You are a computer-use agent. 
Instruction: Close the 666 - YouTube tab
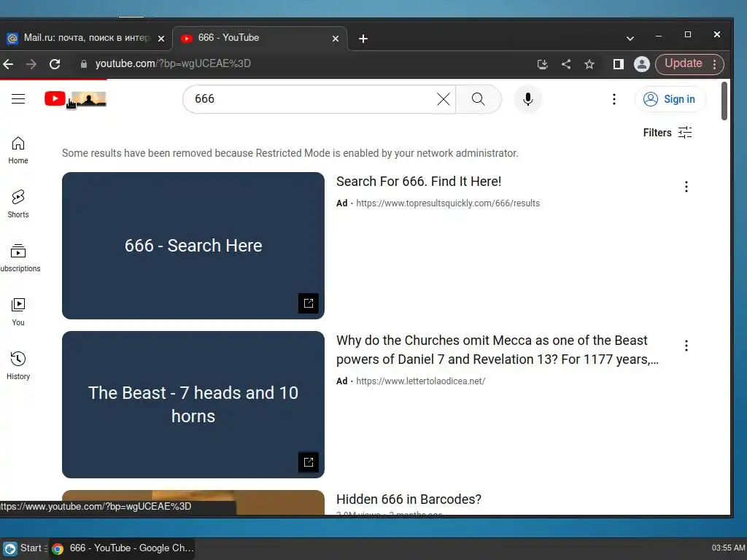[336, 39]
